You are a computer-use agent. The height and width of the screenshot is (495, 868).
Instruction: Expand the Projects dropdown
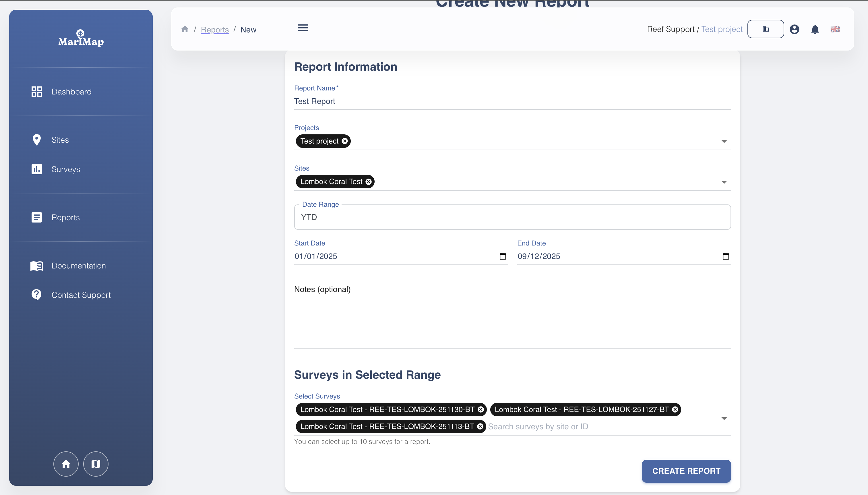pyautogui.click(x=724, y=142)
